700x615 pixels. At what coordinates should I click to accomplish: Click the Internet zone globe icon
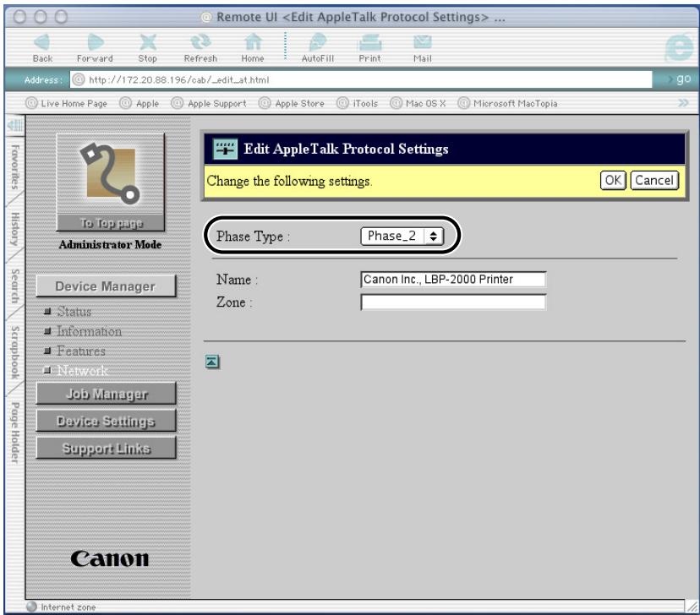click(31, 607)
